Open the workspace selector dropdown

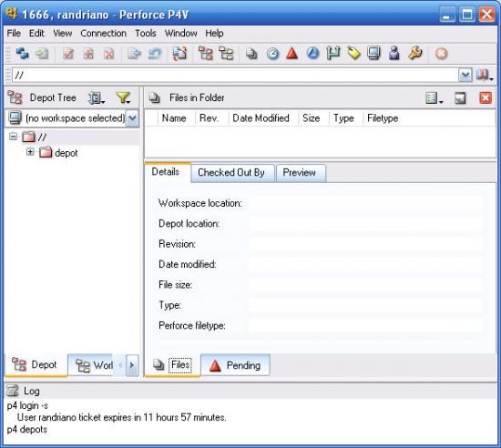point(132,118)
